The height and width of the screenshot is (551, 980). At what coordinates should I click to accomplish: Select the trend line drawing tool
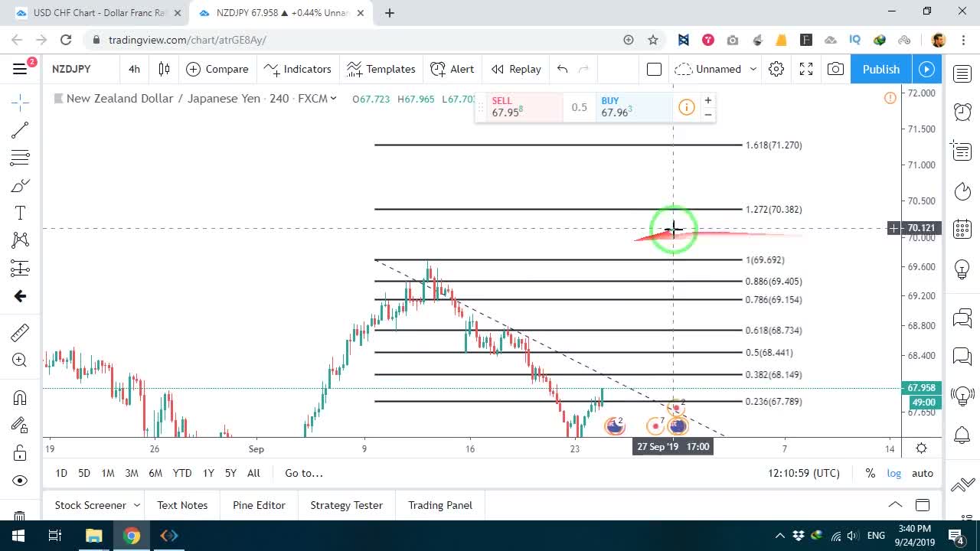21,130
